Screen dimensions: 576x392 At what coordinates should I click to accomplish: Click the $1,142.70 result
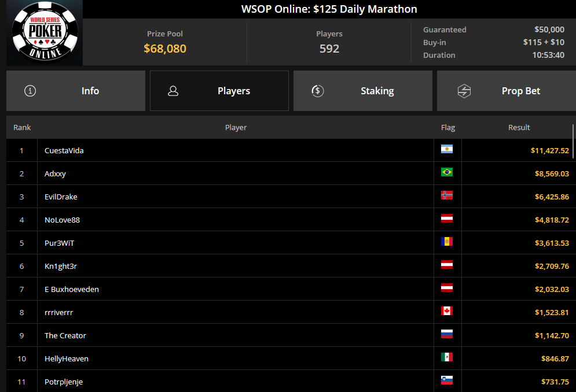(x=552, y=335)
